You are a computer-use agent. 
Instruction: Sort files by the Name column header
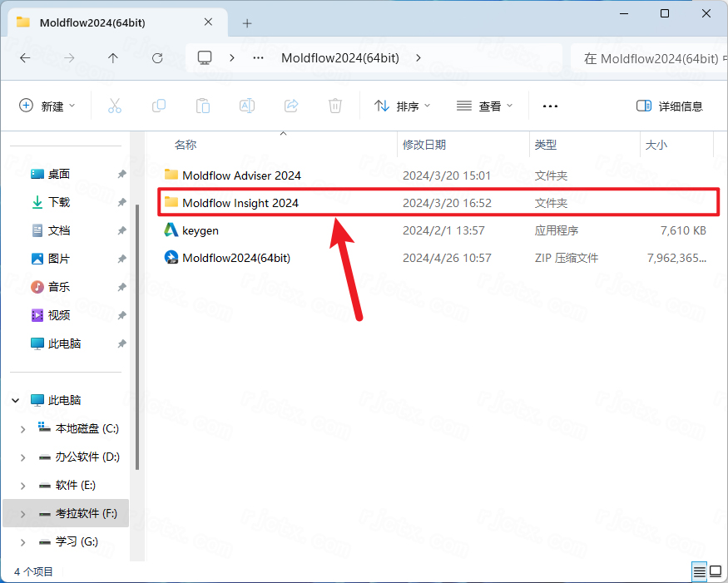coord(186,145)
